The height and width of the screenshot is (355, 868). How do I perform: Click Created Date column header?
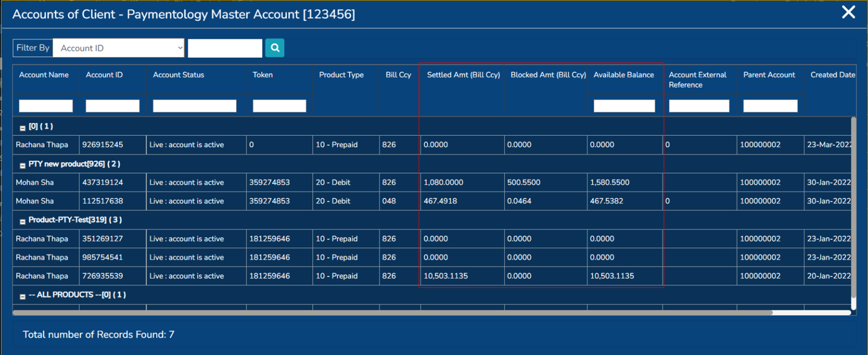click(x=833, y=75)
